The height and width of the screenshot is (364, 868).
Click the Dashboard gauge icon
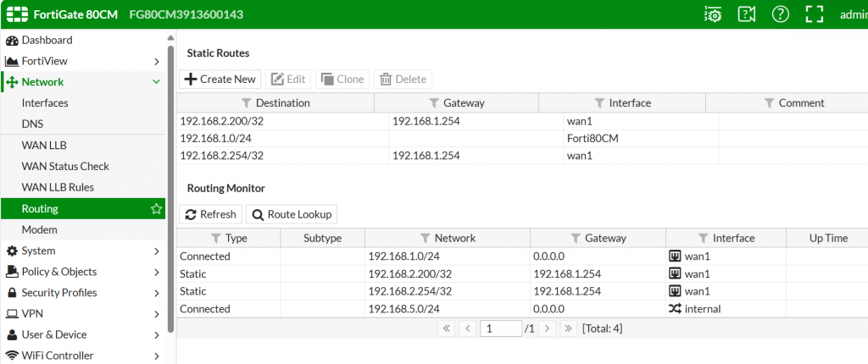click(12, 41)
